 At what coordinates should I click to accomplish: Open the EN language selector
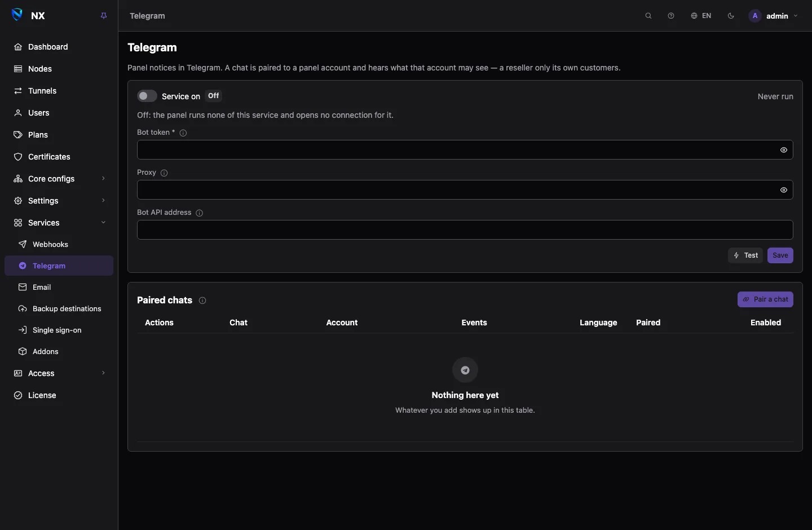(x=701, y=16)
